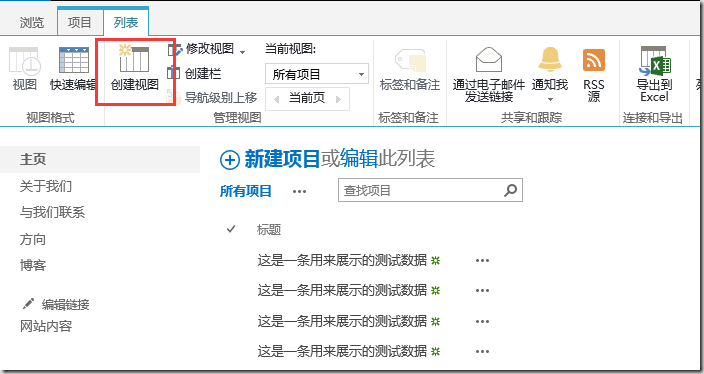This screenshot has width=704, height=374.
Task: Click the 通知我 bell icon
Action: click(x=550, y=59)
